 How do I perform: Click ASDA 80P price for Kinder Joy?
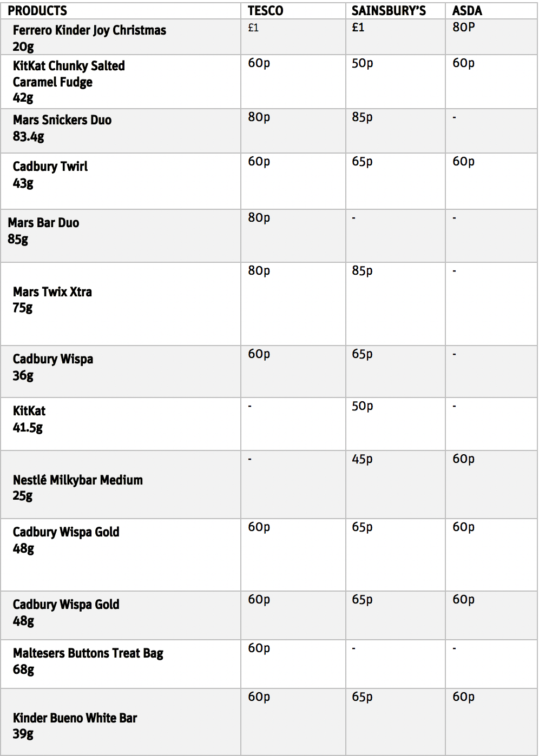(464, 27)
